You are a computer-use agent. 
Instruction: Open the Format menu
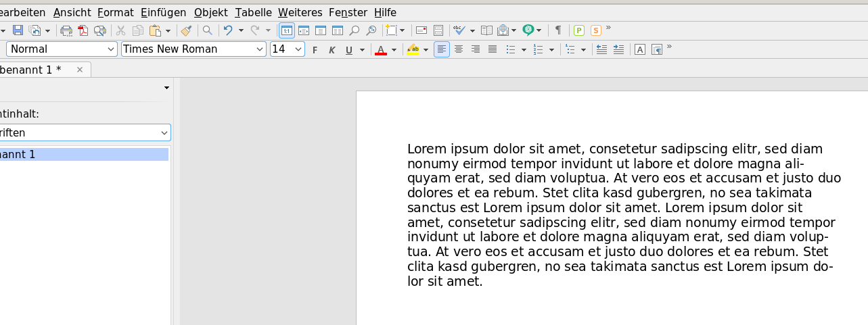click(116, 12)
